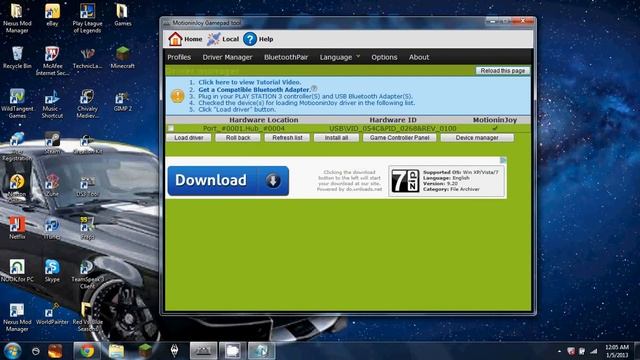
Task: Click the Refresh list button
Action: [287, 138]
